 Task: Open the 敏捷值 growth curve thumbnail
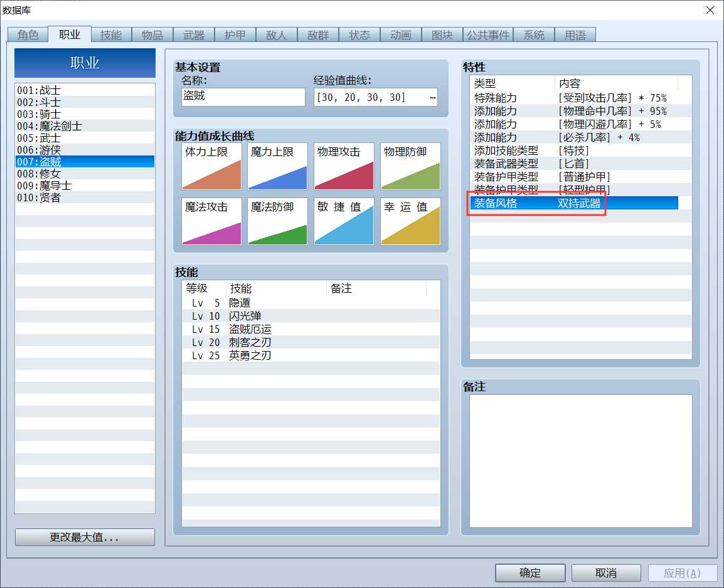[x=344, y=221]
